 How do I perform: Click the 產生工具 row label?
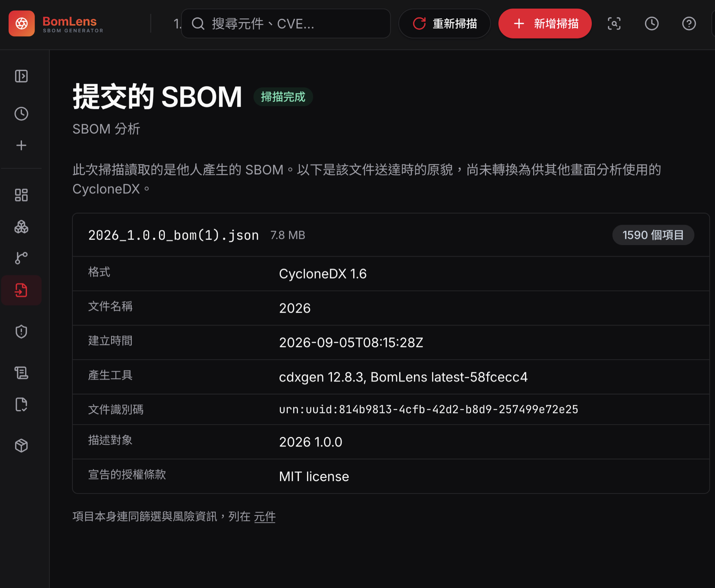110,375
